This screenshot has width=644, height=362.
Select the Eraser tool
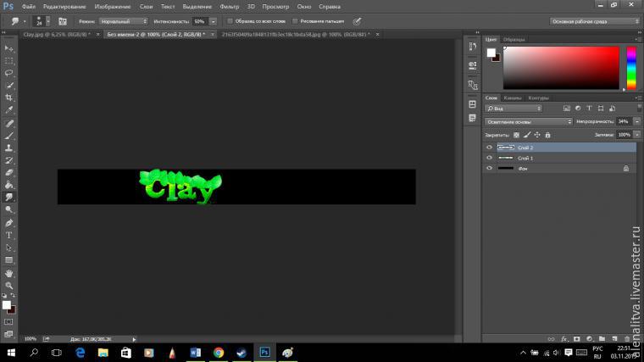click(x=10, y=172)
